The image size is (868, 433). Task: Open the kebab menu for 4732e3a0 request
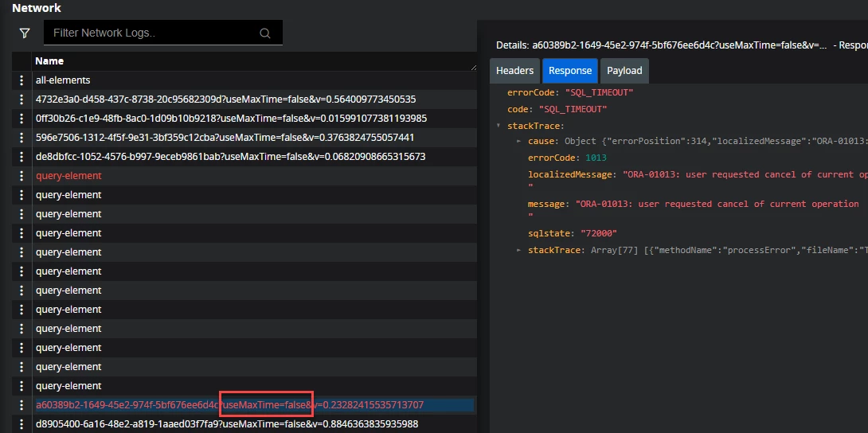click(22, 99)
